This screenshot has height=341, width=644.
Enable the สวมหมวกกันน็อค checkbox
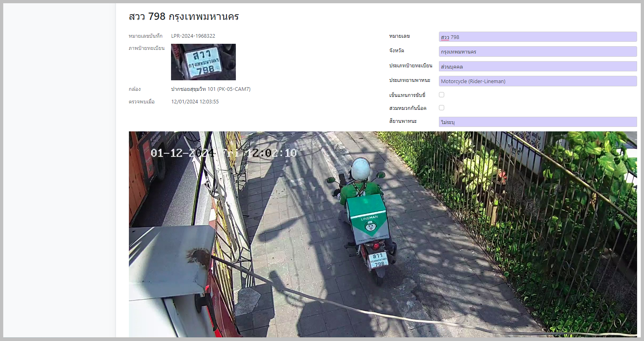pyautogui.click(x=441, y=108)
